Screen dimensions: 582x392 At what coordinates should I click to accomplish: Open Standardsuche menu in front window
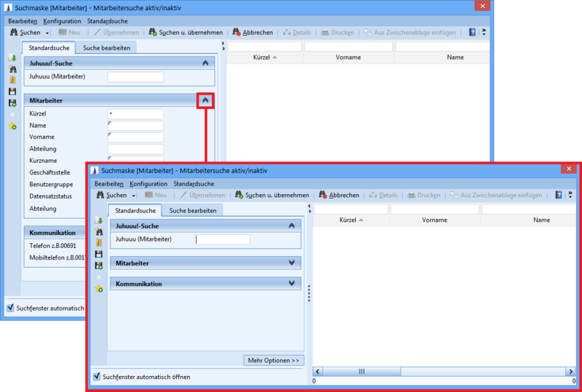coord(194,184)
